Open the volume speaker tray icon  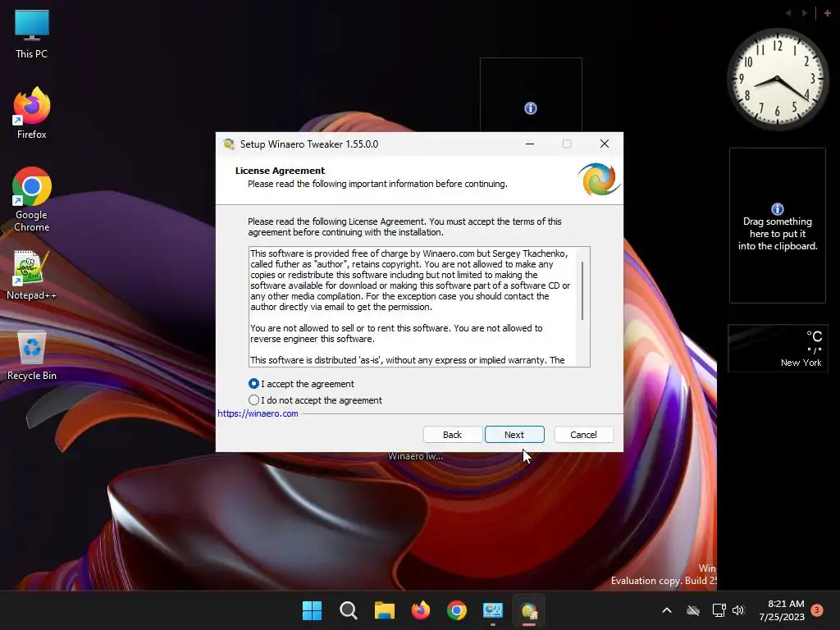[x=738, y=610]
